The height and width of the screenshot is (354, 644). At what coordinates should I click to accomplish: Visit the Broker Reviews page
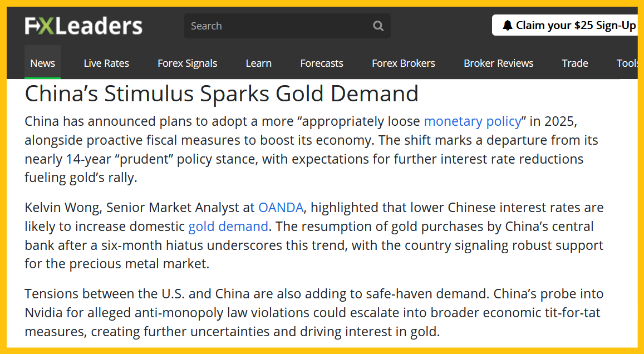pyautogui.click(x=498, y=63)
